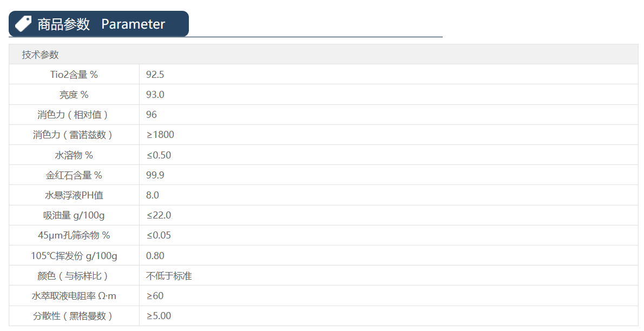Click the 分散性（黑格曼数）label
The height and width of the screenshot is (331, 644).
(74, 316)
